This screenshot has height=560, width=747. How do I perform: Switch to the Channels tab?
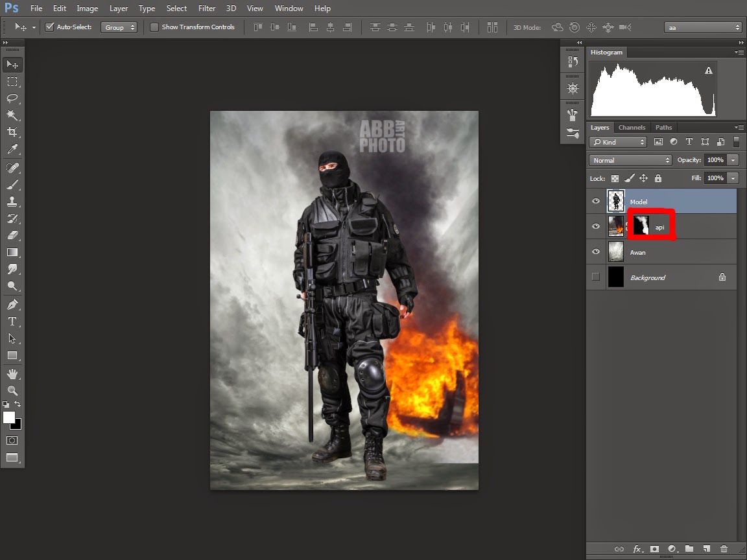tap(632, 128)
